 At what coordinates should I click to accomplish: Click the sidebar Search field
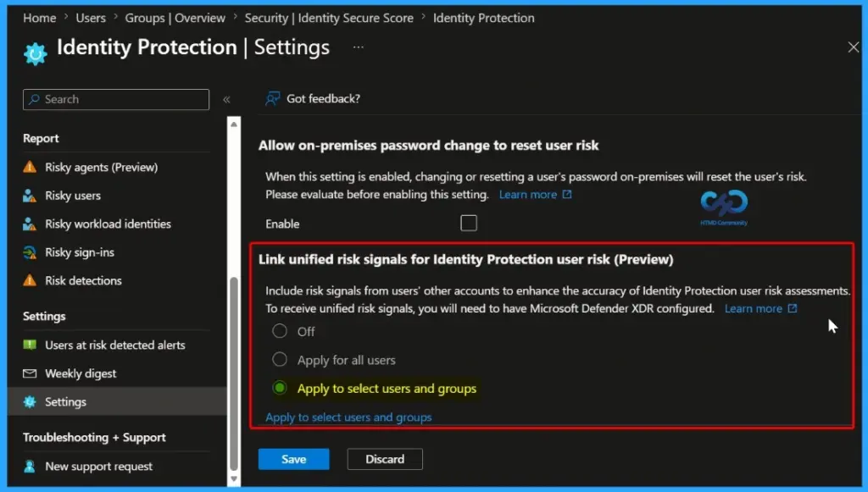[x=116, y=100]
